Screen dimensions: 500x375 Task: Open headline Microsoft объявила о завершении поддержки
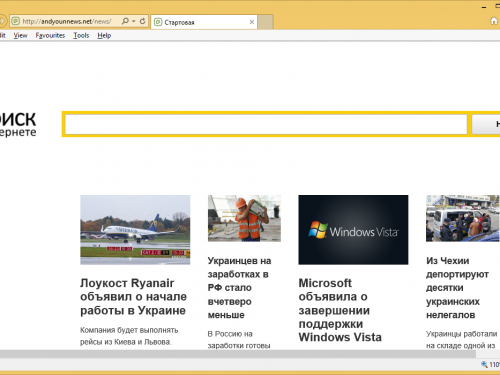pyautogui.click(x=340, y=310)
